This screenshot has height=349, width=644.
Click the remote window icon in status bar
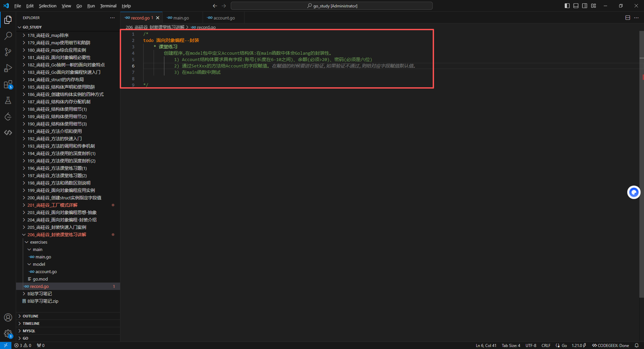click(x=6, y=345)
